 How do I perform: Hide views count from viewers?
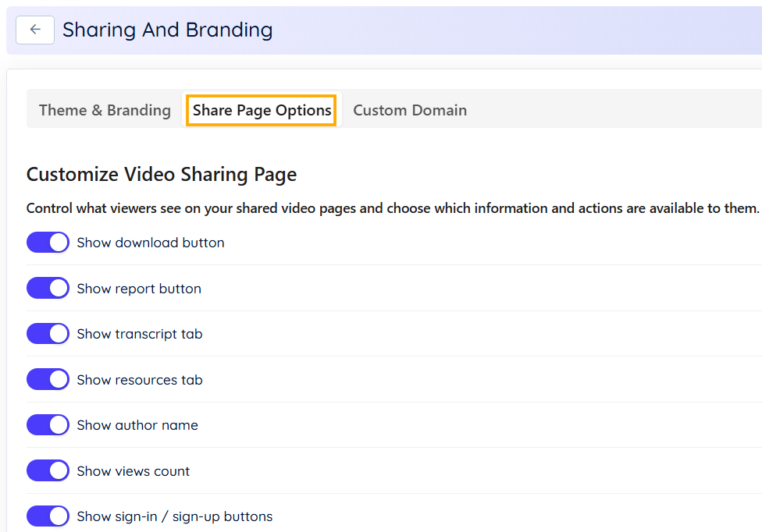click(x=48, y=470)
